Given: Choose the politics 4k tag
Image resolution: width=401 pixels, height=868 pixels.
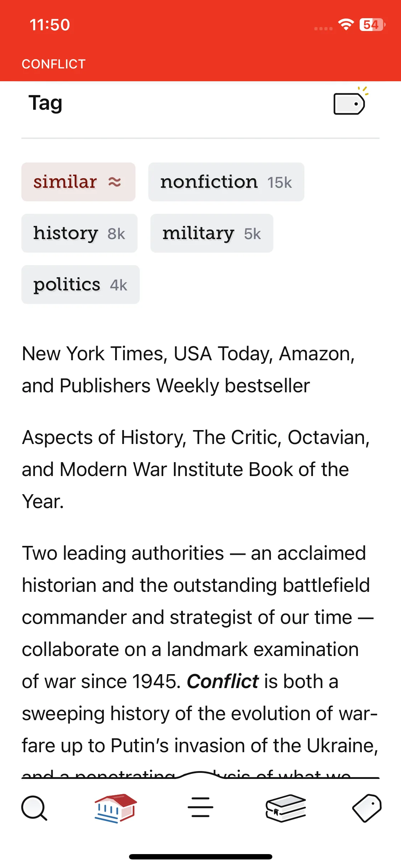Looking at the screenshot, I should point(81,285).
